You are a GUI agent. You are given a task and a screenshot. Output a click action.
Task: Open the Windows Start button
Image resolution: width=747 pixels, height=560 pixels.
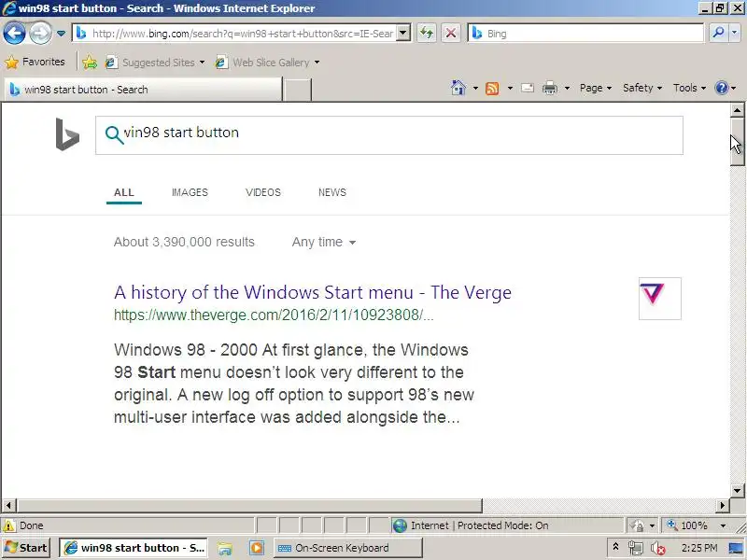click(x=26, y=548)
